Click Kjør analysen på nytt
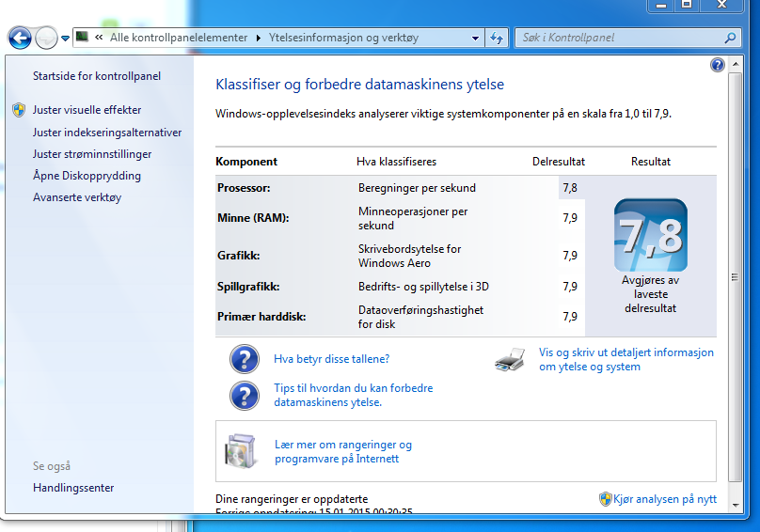The height and width of the screenshot is (532, 760). pos(664,499)
